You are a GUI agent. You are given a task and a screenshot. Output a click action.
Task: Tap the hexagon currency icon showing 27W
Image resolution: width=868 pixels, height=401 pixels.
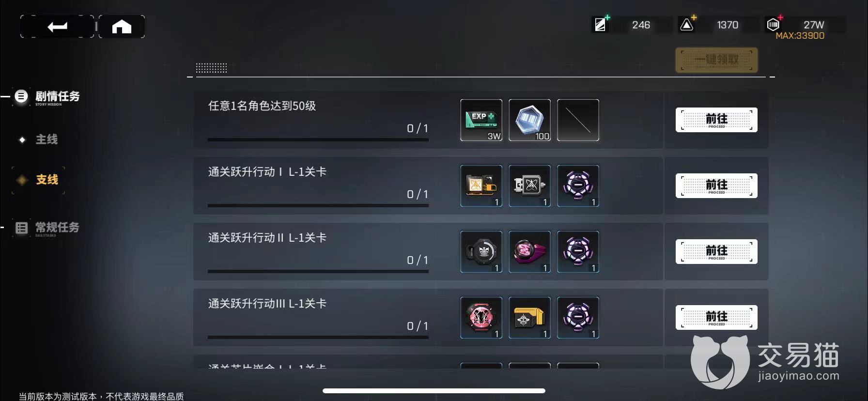(774, 24)
